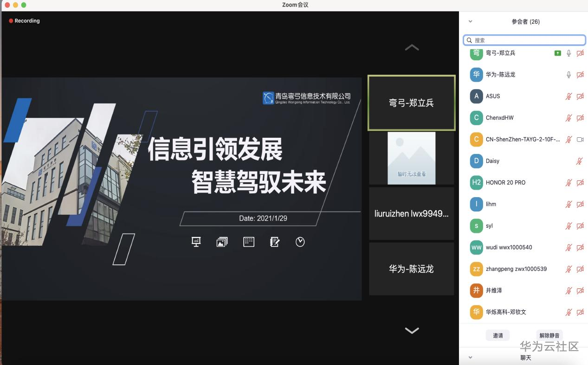Click the 解除静音 unmute button
The image size is (588, 365).
pos(549,335)
